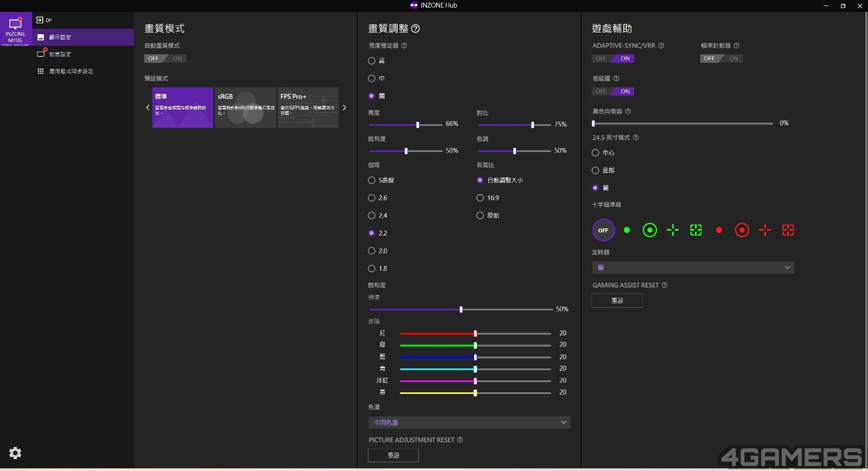Viewport: 868px width, 471px height.
Task: Select the red cross crosshair
Action: pos(765,230)
